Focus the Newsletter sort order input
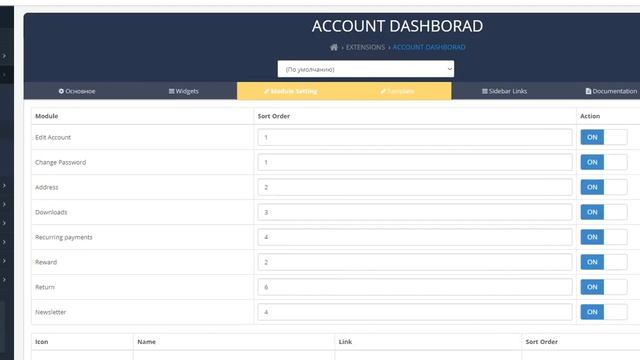Screen dimensions: 640x360 click(x=415, y=312)
